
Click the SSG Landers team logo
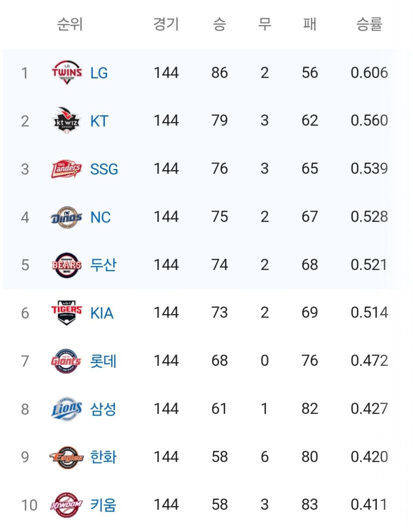click(x=67, y=169)
